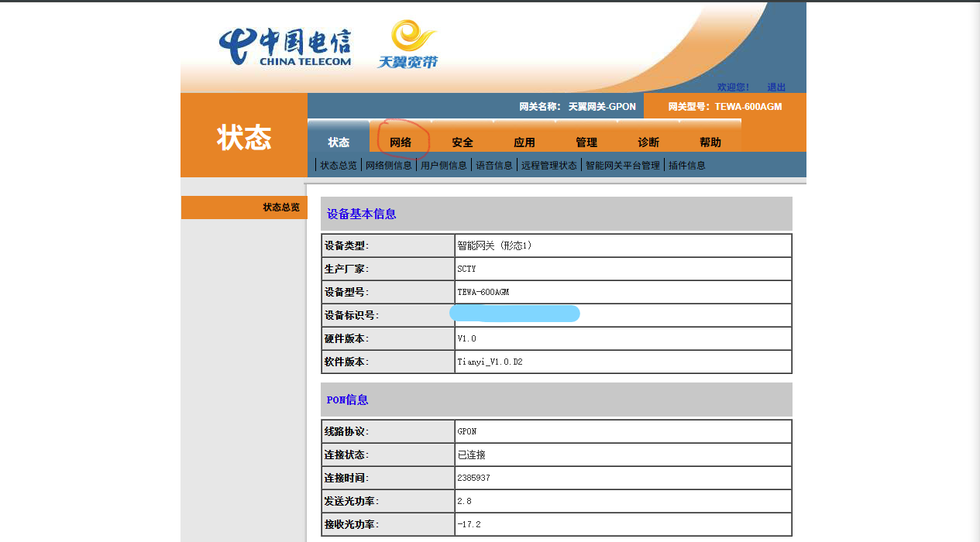Select the 管理 (Management) tab

coord(586,142)
